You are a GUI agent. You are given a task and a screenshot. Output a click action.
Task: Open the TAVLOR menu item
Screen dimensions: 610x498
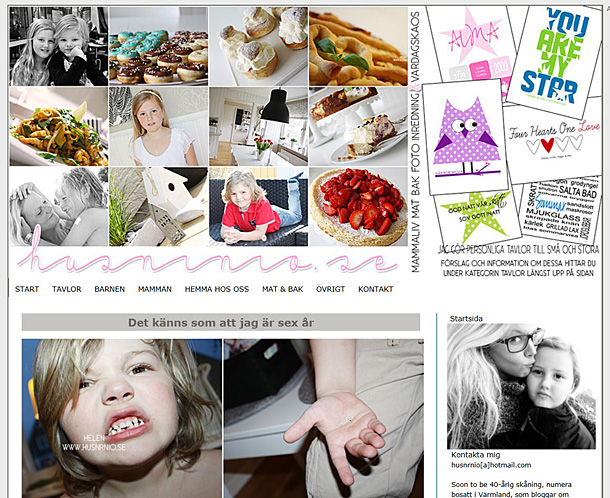(x=67, y=289)
